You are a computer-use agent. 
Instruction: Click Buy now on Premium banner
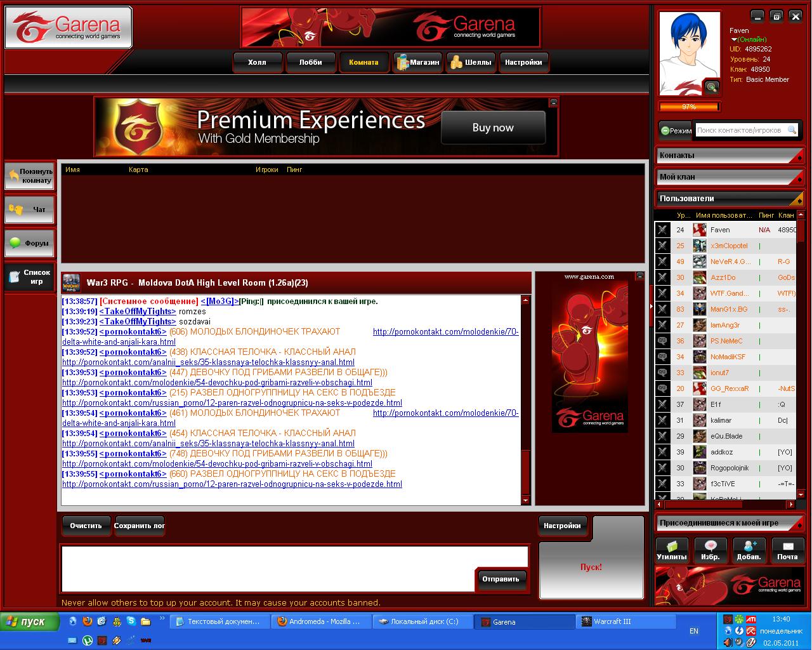(x=493, y=128)
